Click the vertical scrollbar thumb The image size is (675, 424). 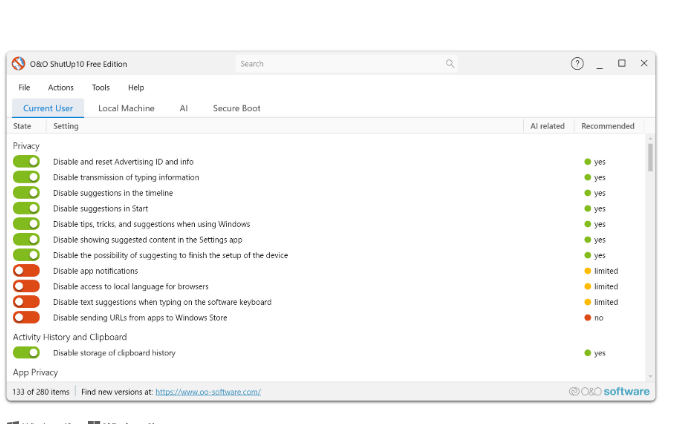coord(650,157)
